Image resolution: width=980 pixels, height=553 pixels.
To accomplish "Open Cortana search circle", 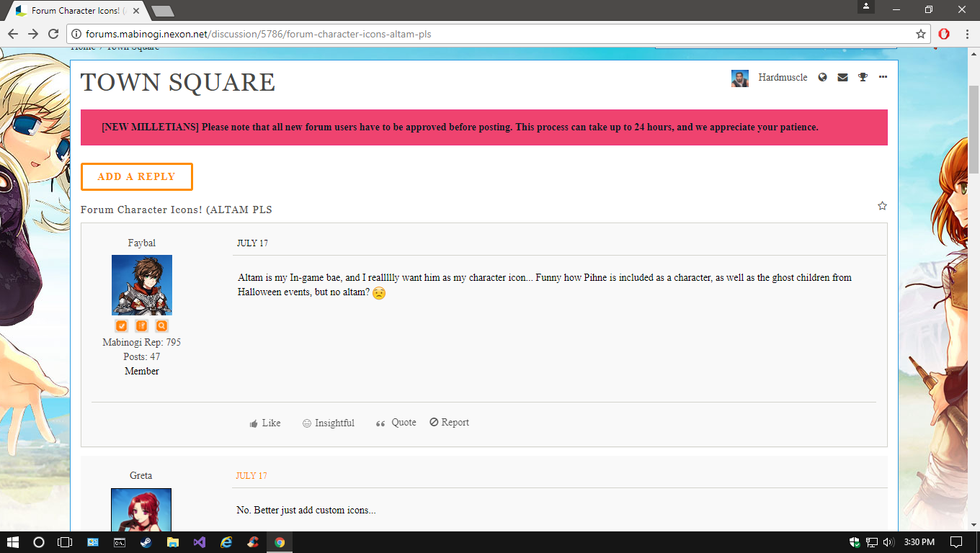I will [39, 542].
